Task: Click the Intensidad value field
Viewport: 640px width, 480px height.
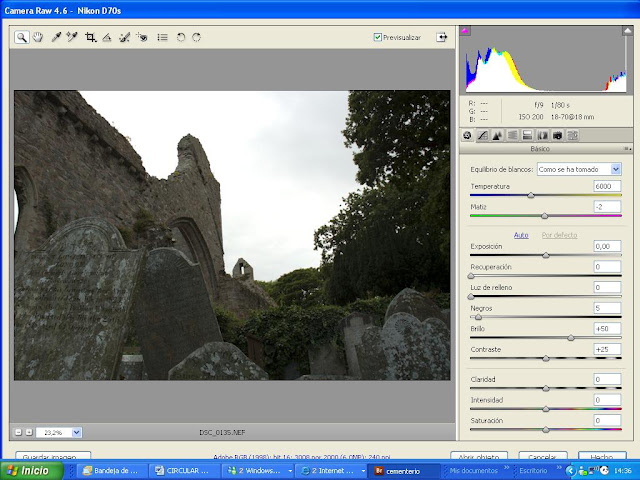Action: (x=607, y=400)
